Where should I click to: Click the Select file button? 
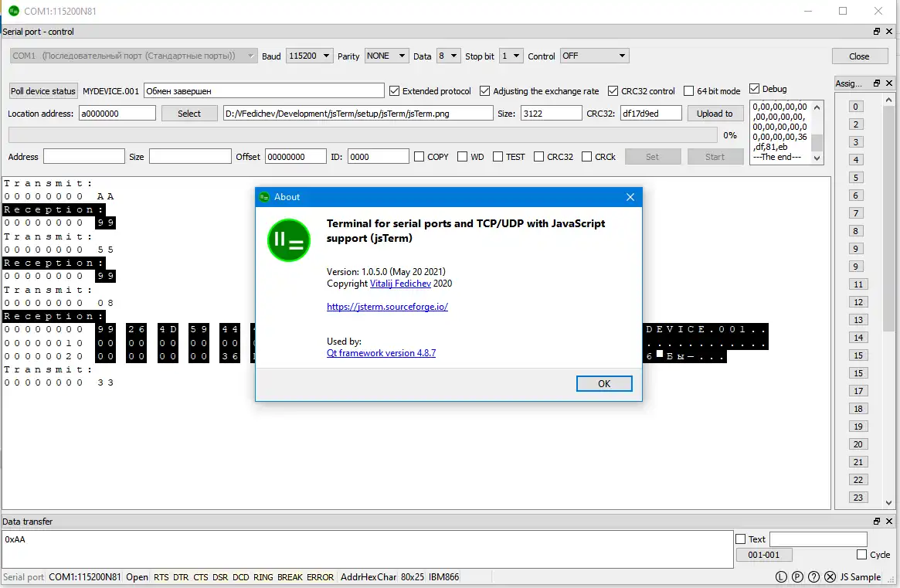(189, 114)
